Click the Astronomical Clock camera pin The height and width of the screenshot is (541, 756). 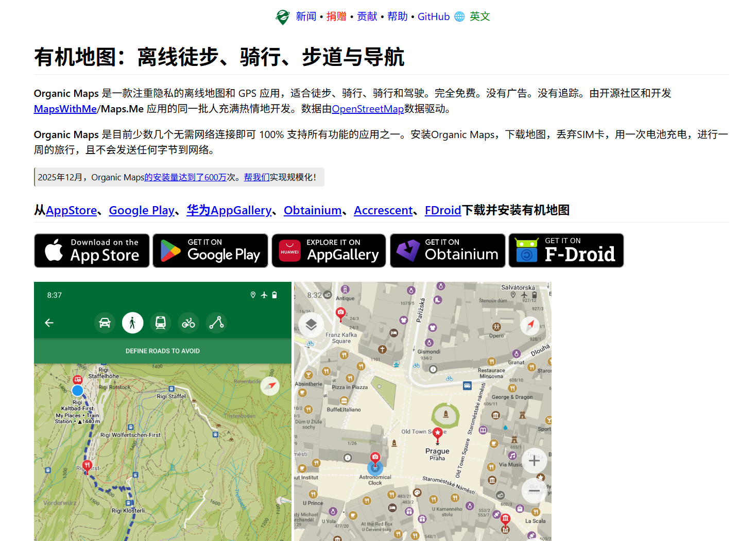(x=375, y=459)
